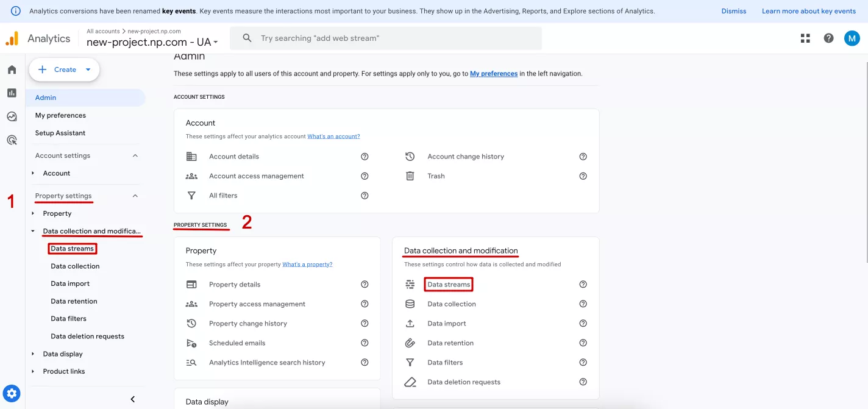Screen dimensions: 868x409
Task: Open the Reports bar chart icon
Action: (12, 93)
